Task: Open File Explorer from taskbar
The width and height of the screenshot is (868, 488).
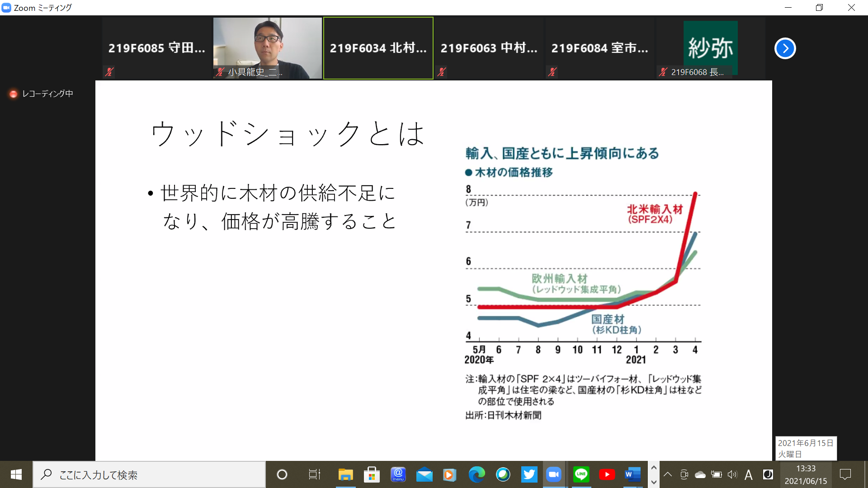Action: (345, 474)
